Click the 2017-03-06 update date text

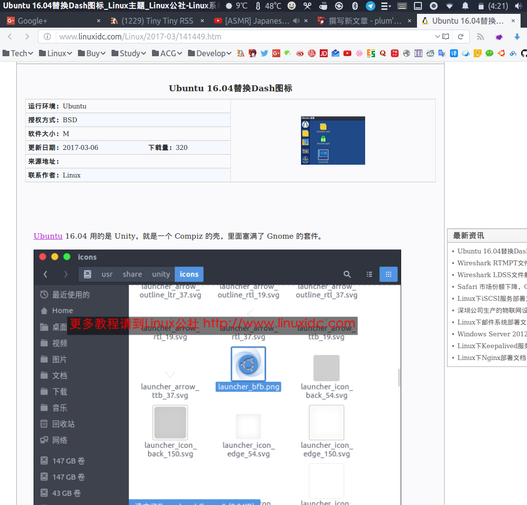click(80, 148)
